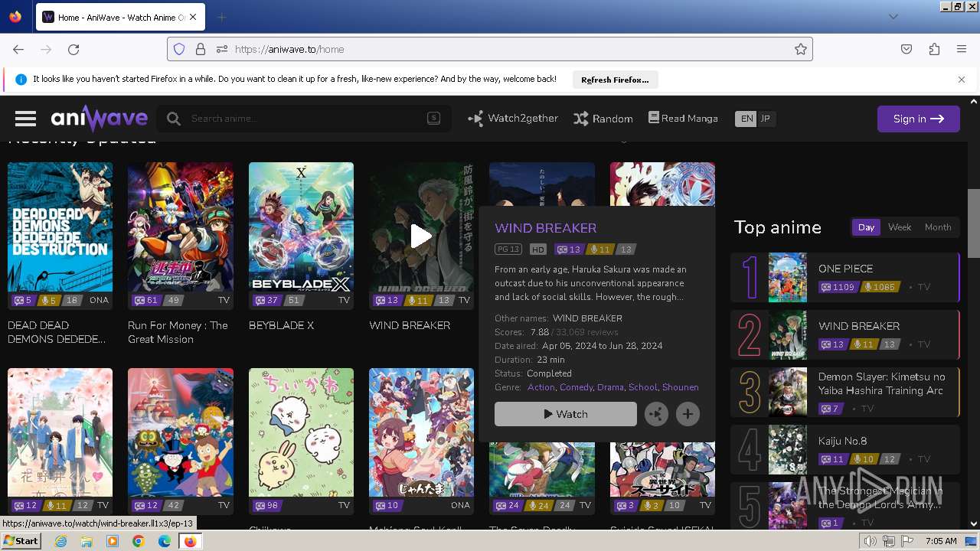Viewport: 980px width, 551px height.
Task: Select the Shounen genre link
Action: pos(681,387)
